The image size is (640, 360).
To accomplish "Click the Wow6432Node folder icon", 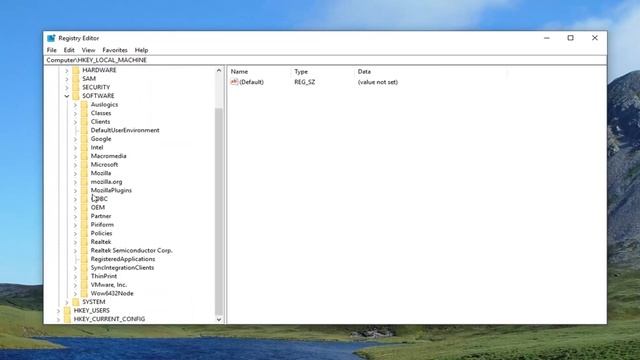I will [84, 293].
